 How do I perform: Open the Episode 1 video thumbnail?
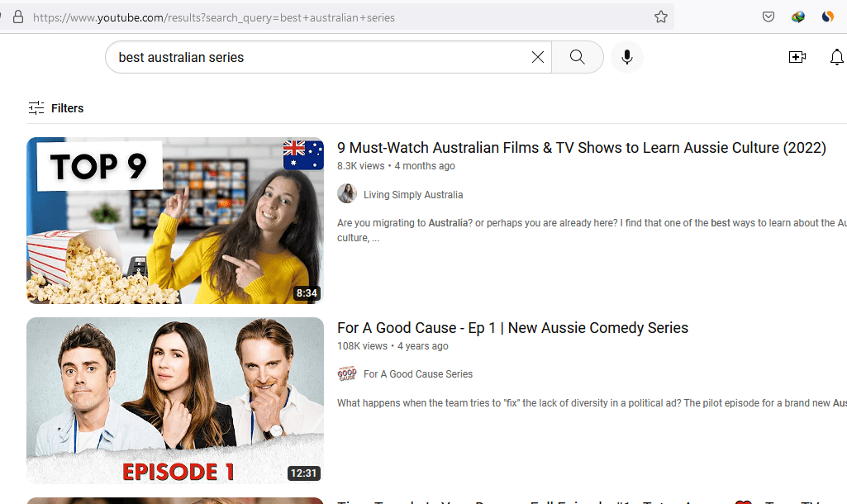coord(175,400)
